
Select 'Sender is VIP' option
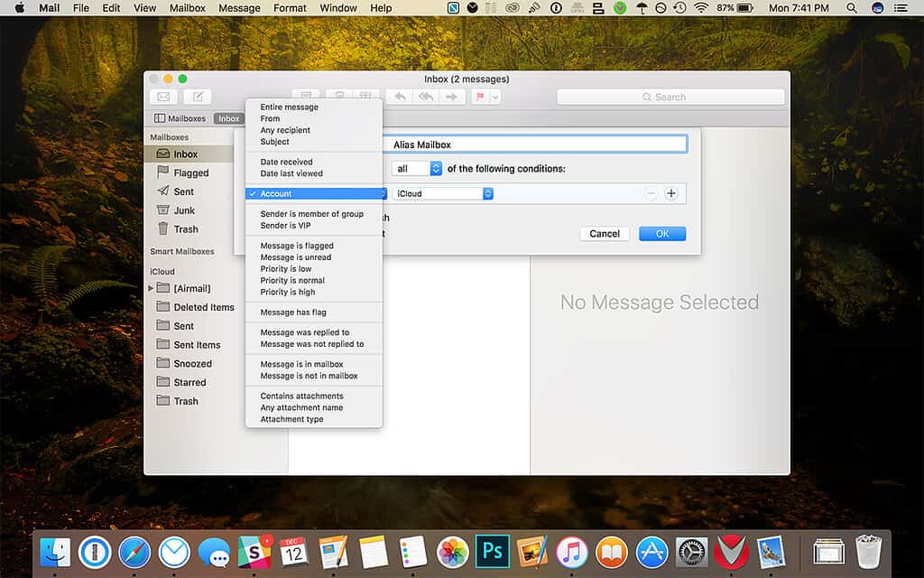[x=285, y=226]
